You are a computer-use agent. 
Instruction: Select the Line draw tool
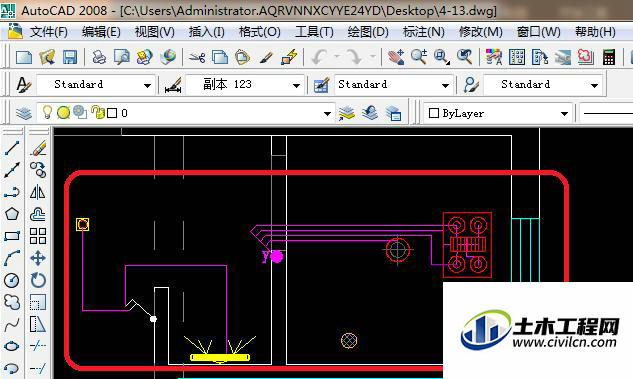point(12,149)
